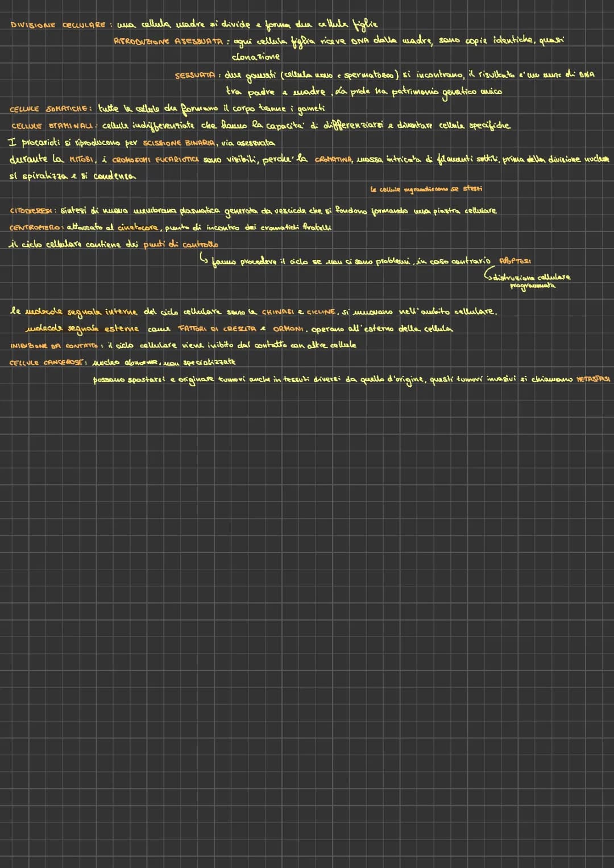Select the phrase 'si spiralizza e si condensa'
The image size is (614, 868).
tap(73, 176)
